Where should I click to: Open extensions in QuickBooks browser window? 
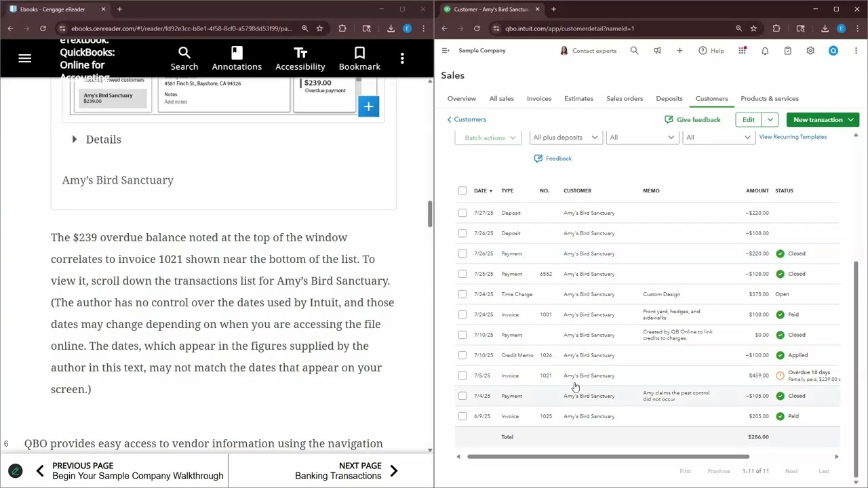pyautogui.click(x=776, y=28)
